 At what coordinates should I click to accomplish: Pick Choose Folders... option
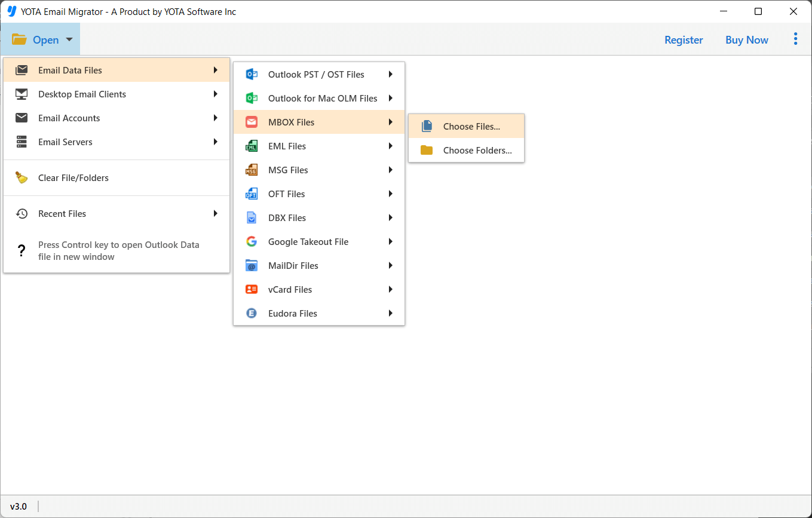(x=466, y=150)
